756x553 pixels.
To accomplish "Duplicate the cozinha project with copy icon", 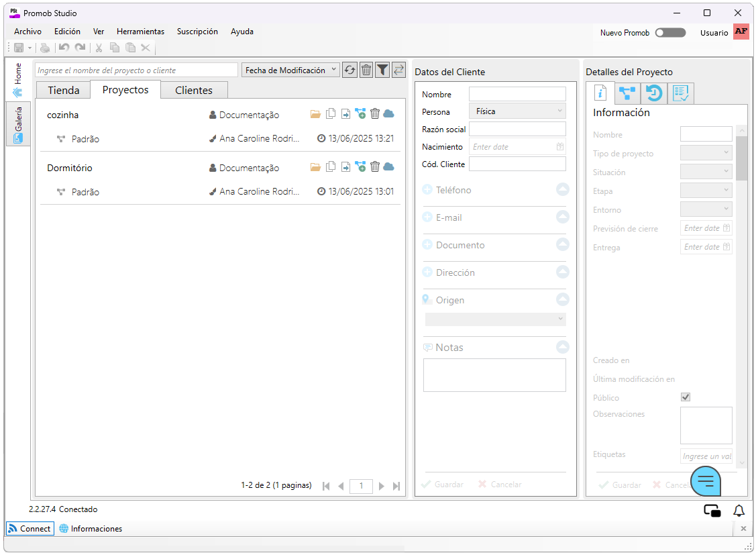I will pos(331,114).
